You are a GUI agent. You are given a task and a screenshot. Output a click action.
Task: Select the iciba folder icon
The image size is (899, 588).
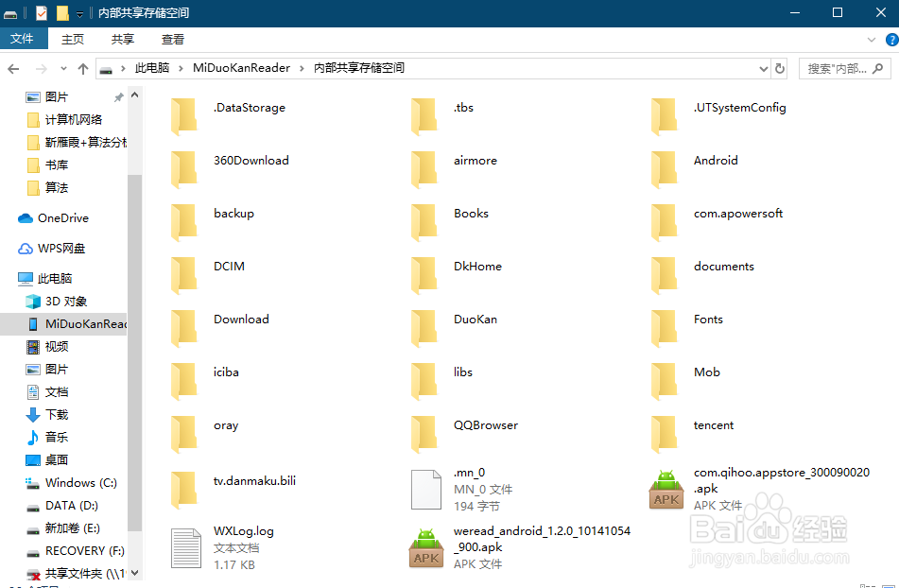tap(184, 381)
